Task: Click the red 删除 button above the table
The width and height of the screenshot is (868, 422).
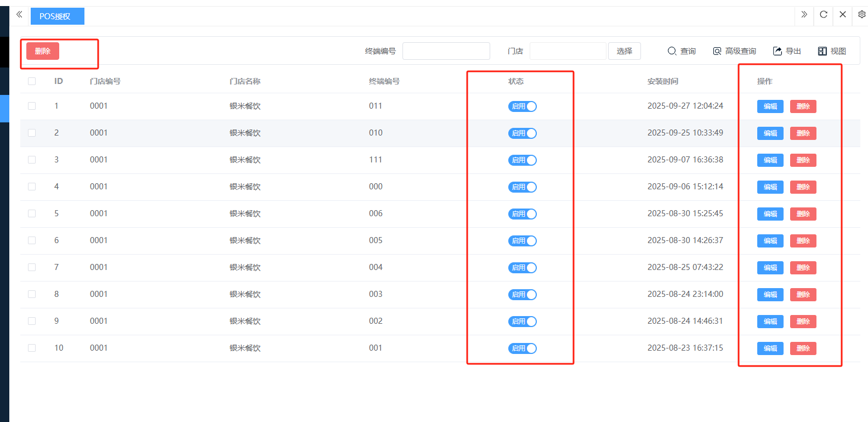Action: click(43, 51)
